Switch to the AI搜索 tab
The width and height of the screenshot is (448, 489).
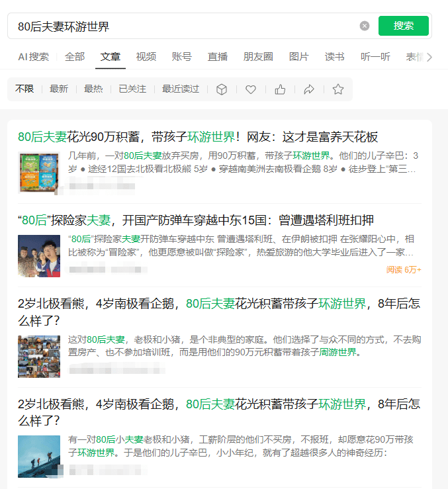click(33, 57)
